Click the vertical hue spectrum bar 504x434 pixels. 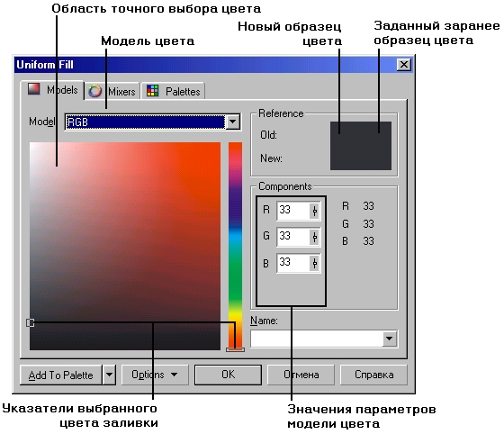coord(235,245)
